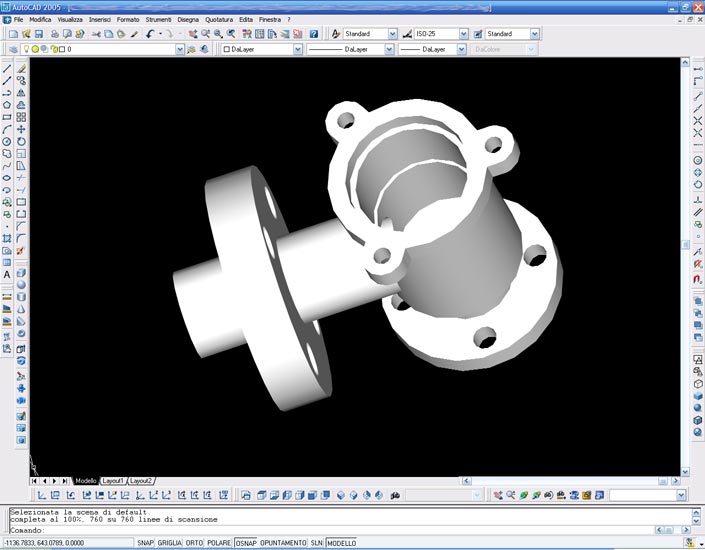Click the Circle draw tool
Screen dimensions: 705x550
tap(7, 142)
